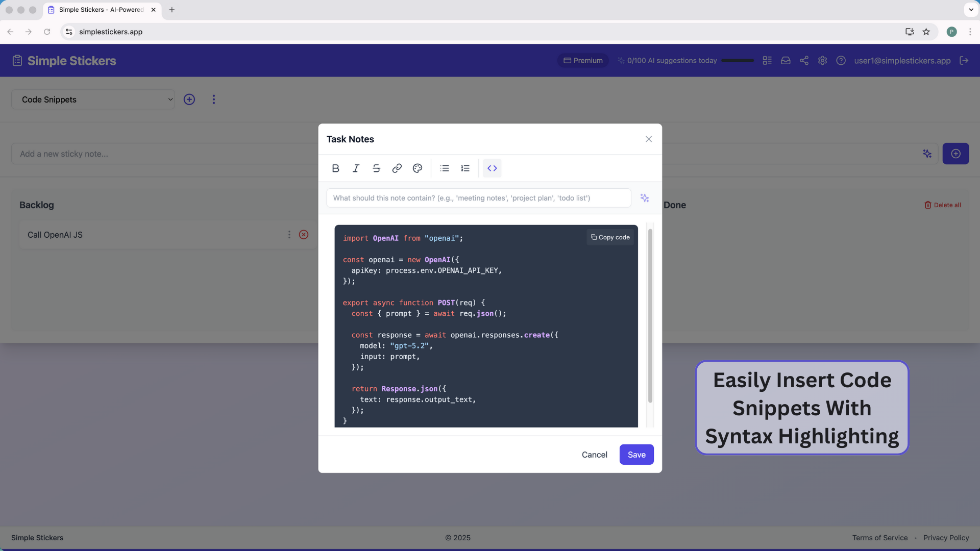
Task: Copy code from the snippet
Action: pos(610,237)
